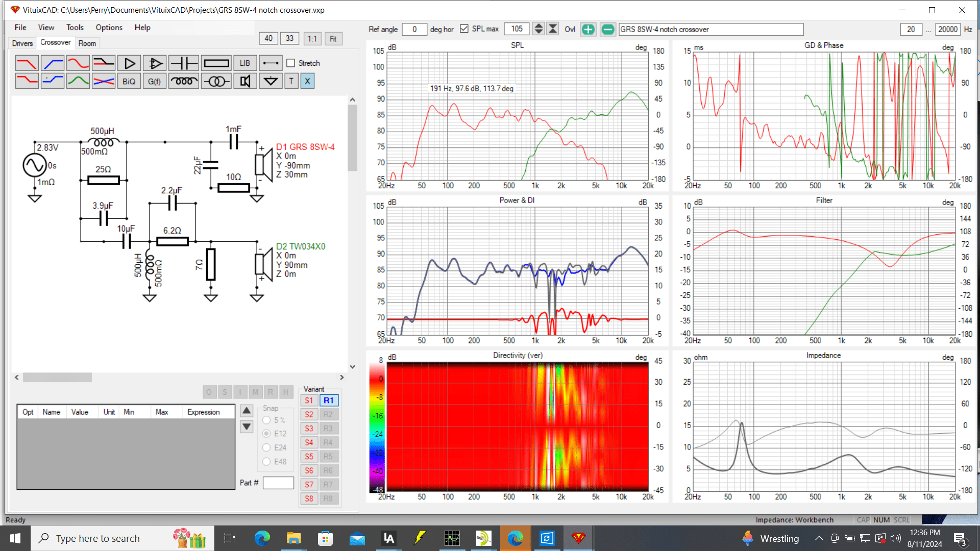Click the project title text field

tap(711, 29)
